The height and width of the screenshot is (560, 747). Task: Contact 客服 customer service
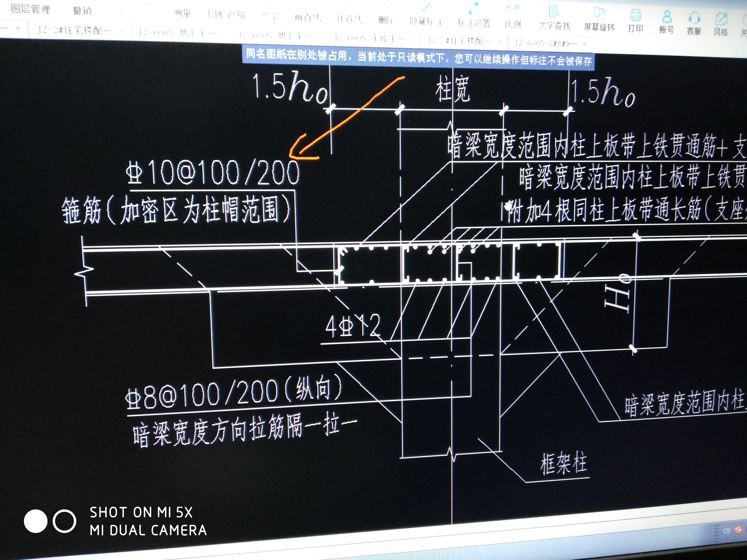point(694,24)
